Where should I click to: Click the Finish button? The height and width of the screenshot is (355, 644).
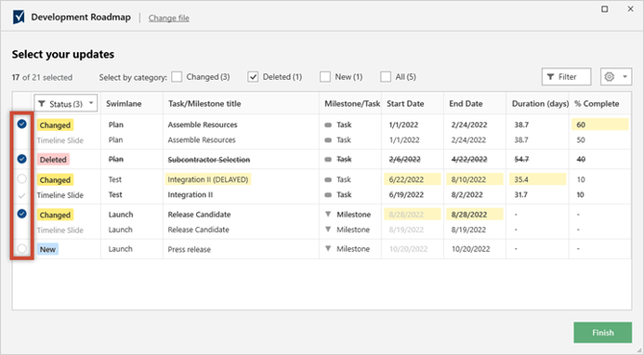point(603,333)
